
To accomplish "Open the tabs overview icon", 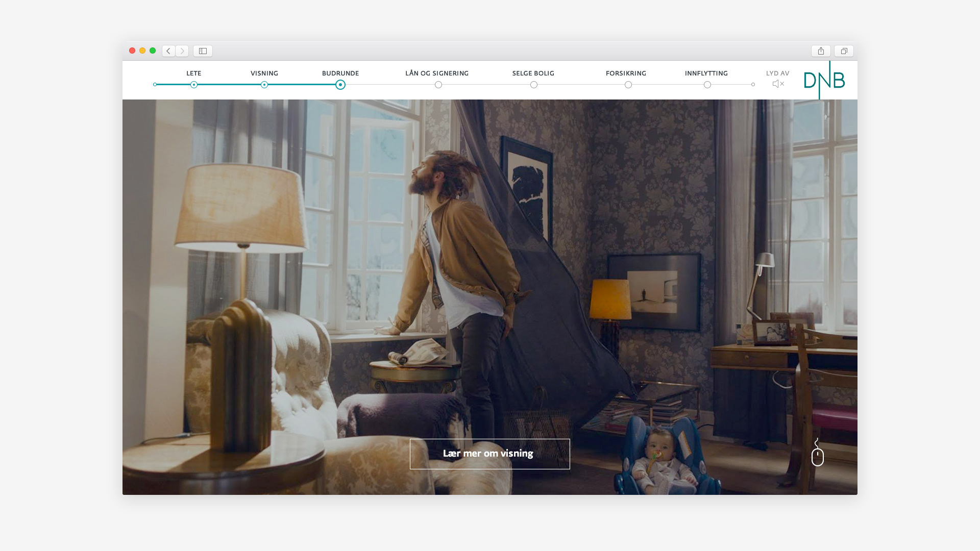I will point(844,51).
